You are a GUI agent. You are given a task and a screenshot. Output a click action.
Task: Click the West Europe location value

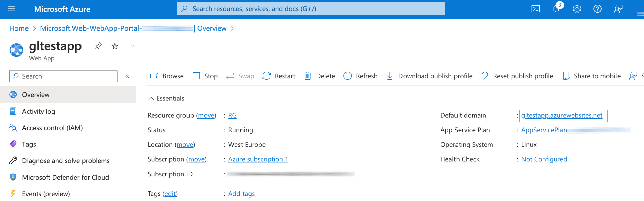(247, 145)
